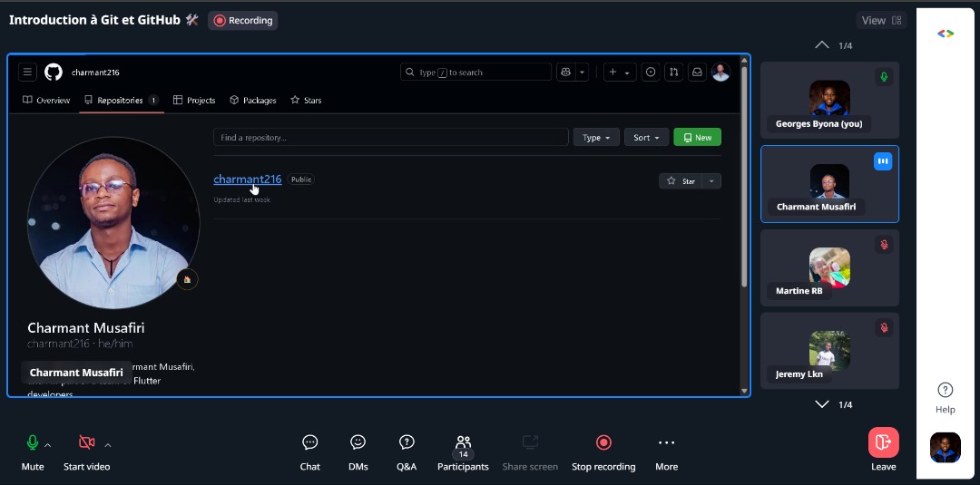The image size is (980, 485).
Task: Open the View layout button
Action: (881, 21)
